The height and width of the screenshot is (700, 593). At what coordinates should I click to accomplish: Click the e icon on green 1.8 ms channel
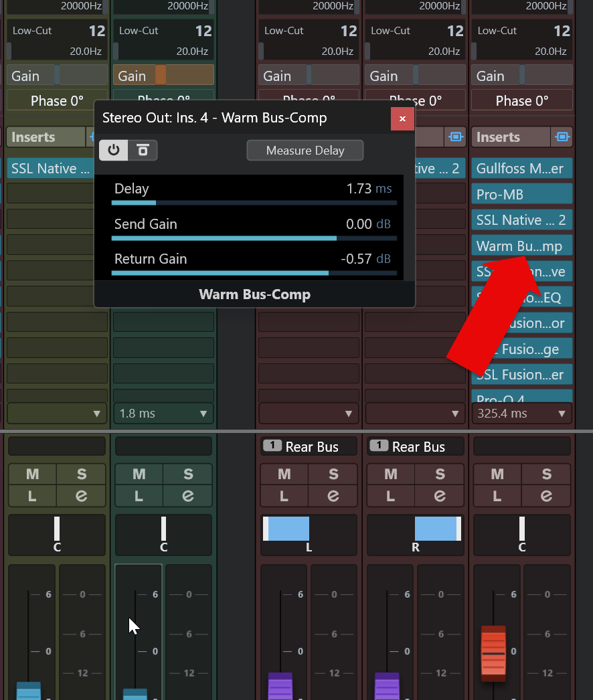188,495
